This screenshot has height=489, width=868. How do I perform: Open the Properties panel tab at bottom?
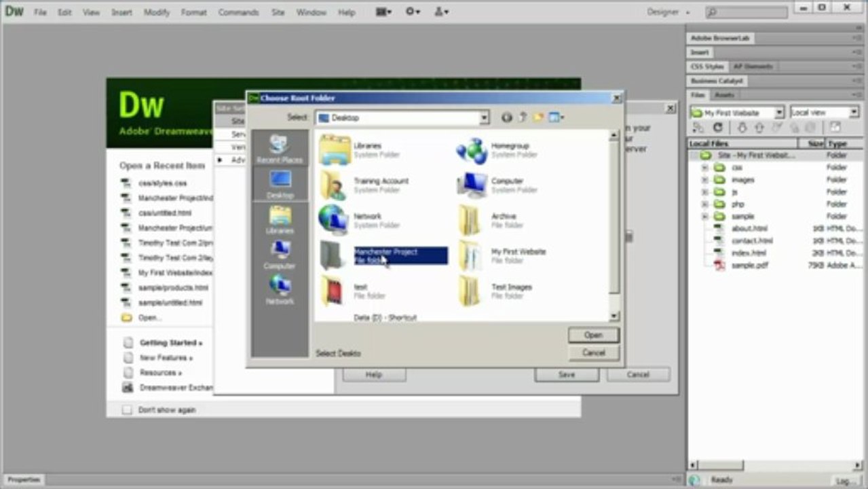[x=23, y=479]
